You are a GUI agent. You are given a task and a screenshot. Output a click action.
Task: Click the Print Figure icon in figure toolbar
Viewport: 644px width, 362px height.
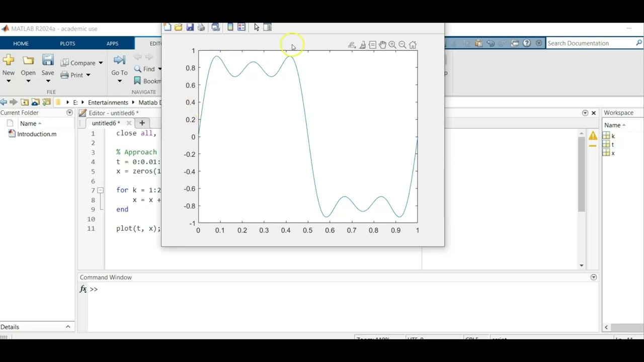(201, 27)
